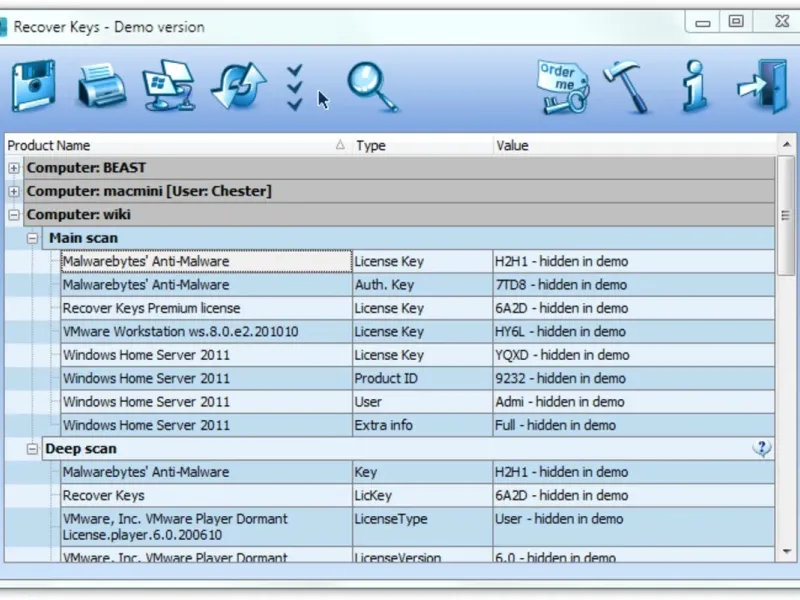Click the 'Product ID' type cell

tap(422, 379)
